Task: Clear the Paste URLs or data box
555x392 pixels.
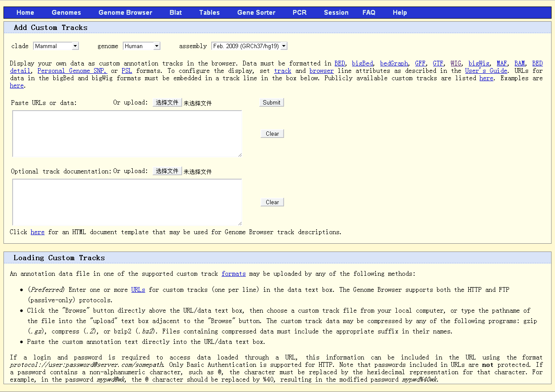Action: [x=272, y=134]
